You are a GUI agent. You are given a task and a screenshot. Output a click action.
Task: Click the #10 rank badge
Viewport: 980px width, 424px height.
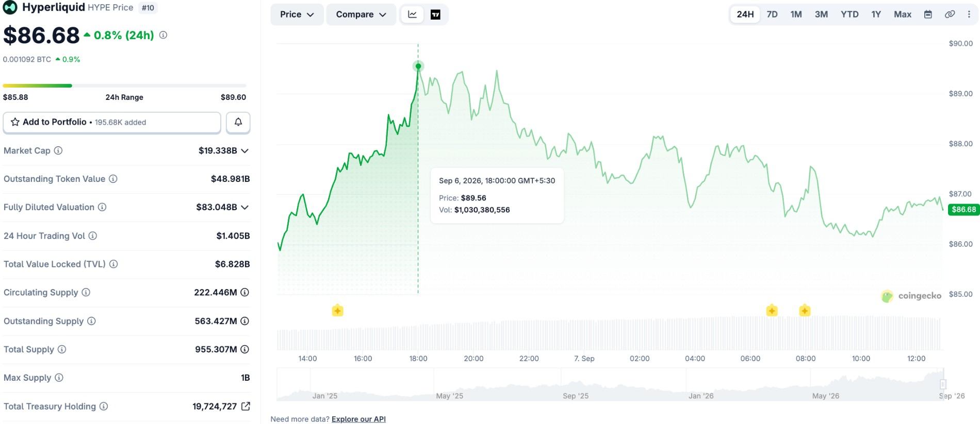(x=148, y=8)
